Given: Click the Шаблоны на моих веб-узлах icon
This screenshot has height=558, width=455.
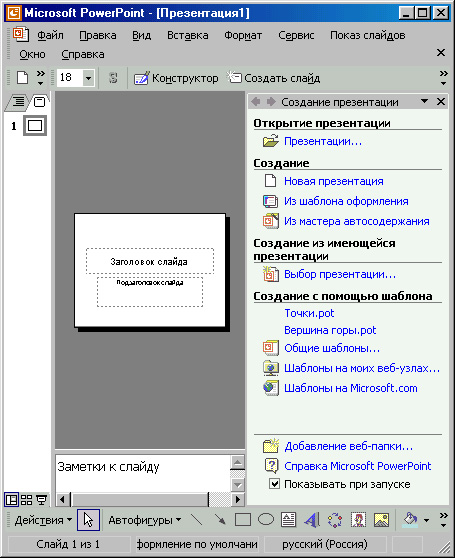Looking at the screenshot, I should point(270,368).
